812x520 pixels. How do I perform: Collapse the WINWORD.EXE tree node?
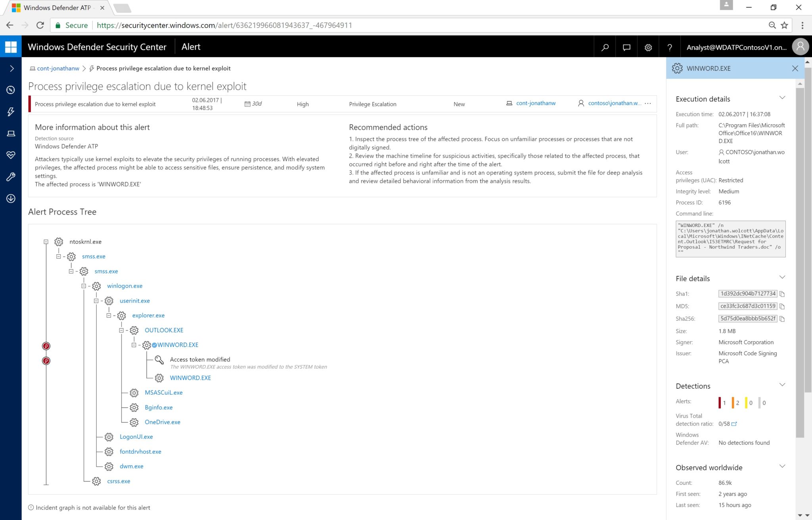tap(134, 345)
